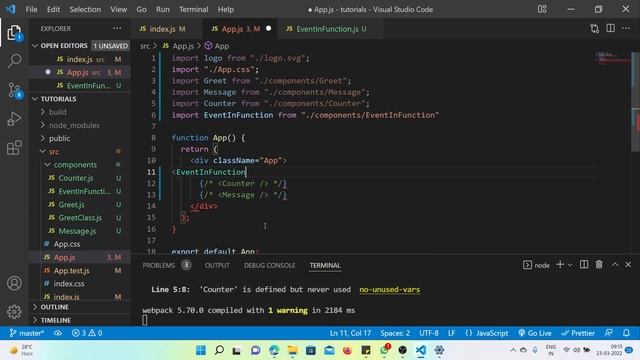Viewport: 640px width, 360px height.
Task: Switch to the Output panel tab
Action: pyautogui.click(x=217, y=265)
